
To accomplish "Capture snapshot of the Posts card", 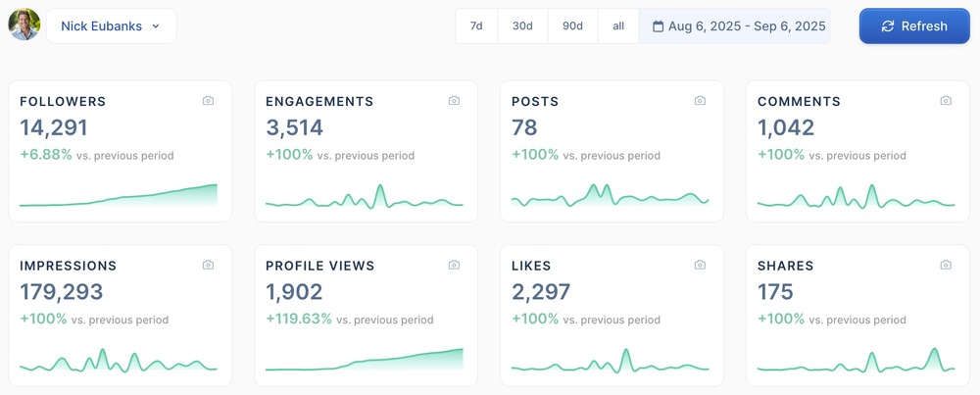I will pos(700,101).
